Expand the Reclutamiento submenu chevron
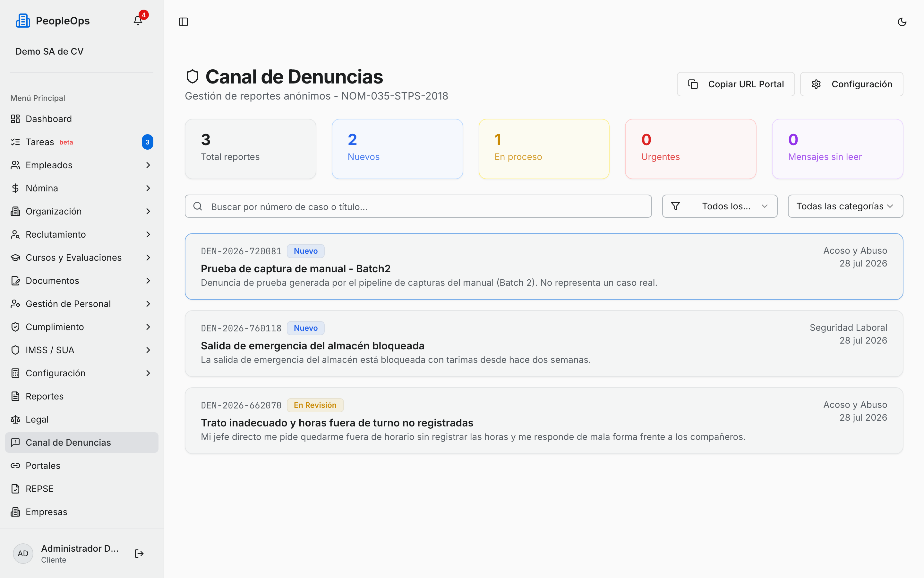The width and height of the screenshot is (924, 578). (148, 234)
